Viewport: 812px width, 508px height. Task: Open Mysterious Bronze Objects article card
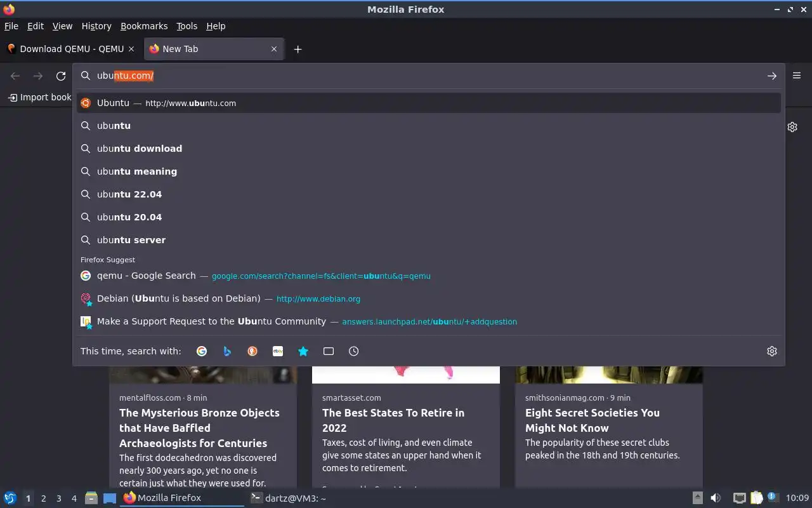click(203, 427)
